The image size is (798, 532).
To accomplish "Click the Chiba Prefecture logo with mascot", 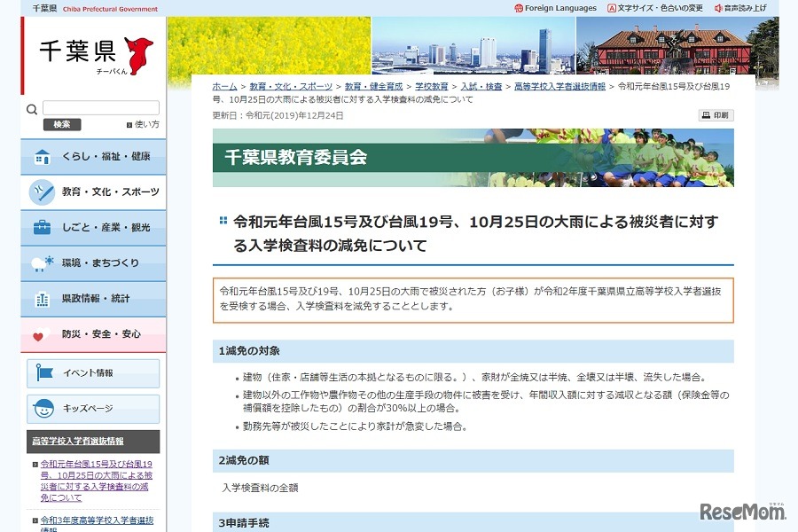I will [95, 54].
